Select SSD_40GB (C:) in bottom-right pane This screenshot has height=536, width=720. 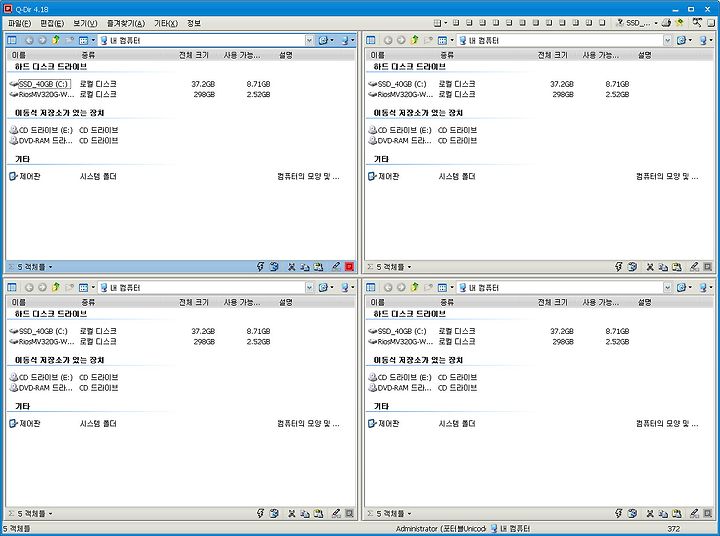click(x=402, y=331)
